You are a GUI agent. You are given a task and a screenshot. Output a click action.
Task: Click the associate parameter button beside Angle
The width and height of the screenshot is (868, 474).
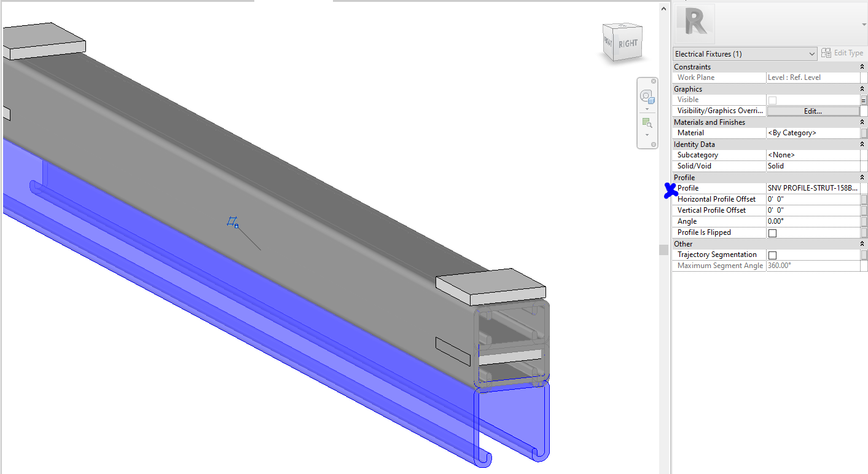865,221
